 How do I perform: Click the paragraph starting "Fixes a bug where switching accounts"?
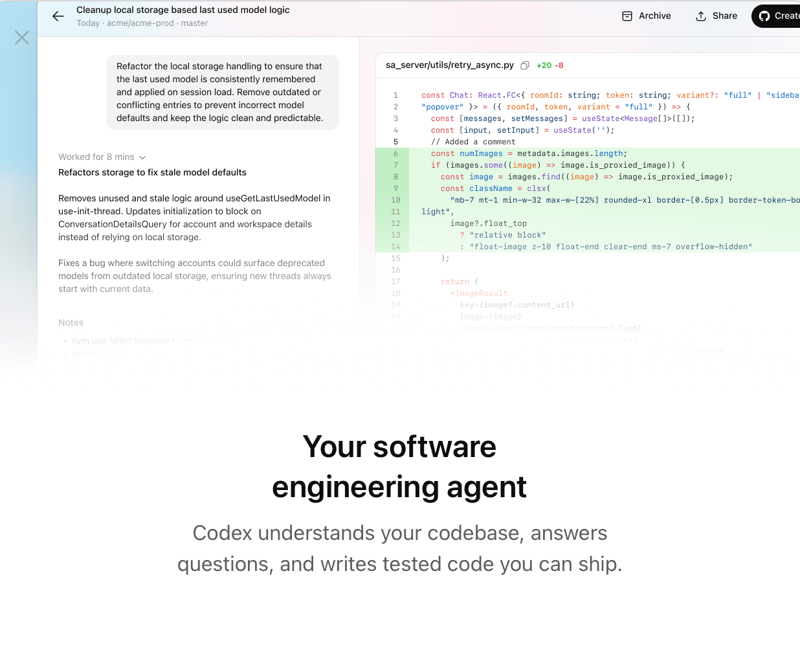pos(194,276)
